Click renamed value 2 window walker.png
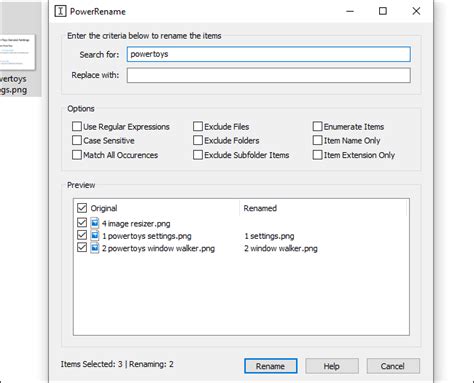Viewport: 474px width, 383px height. (281, 248)
